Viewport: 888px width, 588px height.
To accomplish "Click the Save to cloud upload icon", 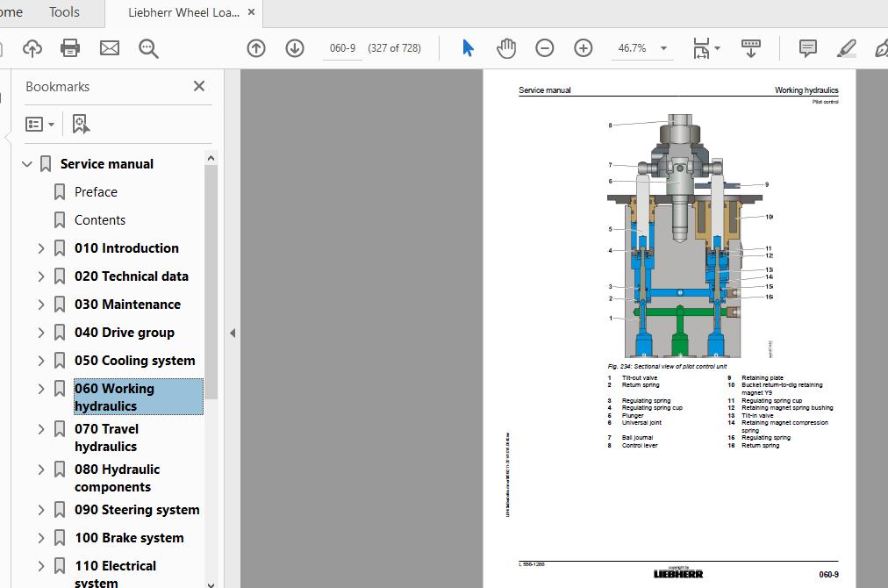I will coord(32,48).
